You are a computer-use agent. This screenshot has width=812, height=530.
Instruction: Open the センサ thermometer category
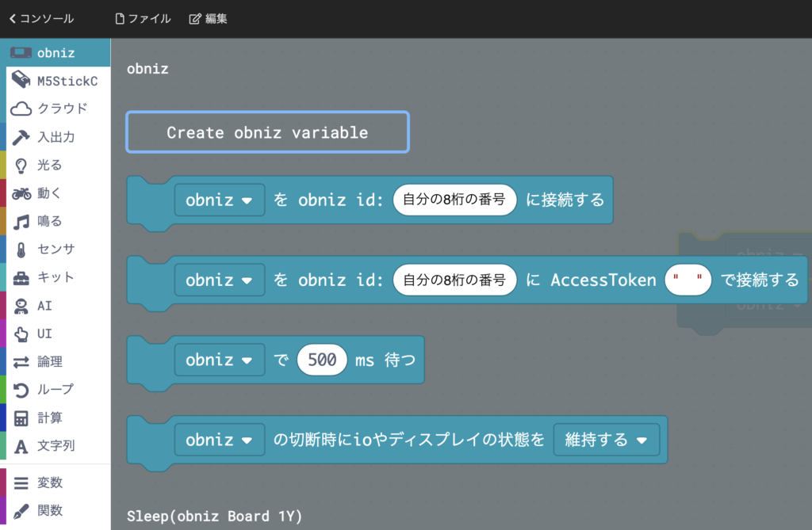coord(56,250)
